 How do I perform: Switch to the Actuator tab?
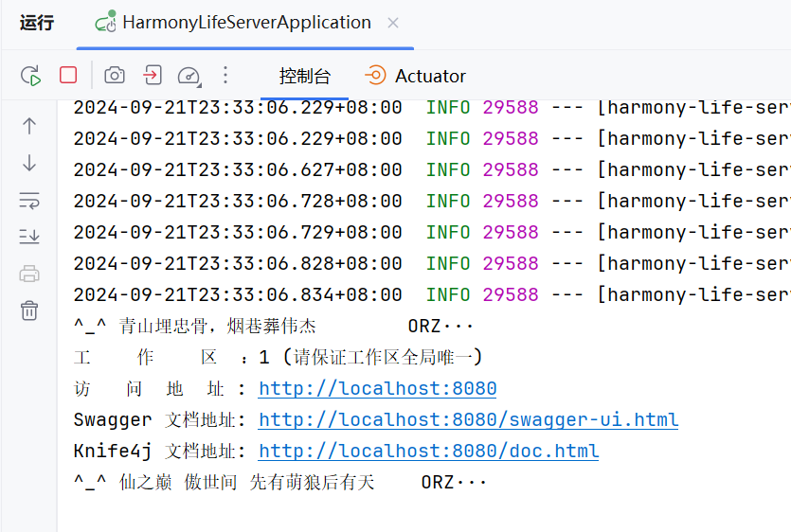pyautogui.click(x=415, y=76)
